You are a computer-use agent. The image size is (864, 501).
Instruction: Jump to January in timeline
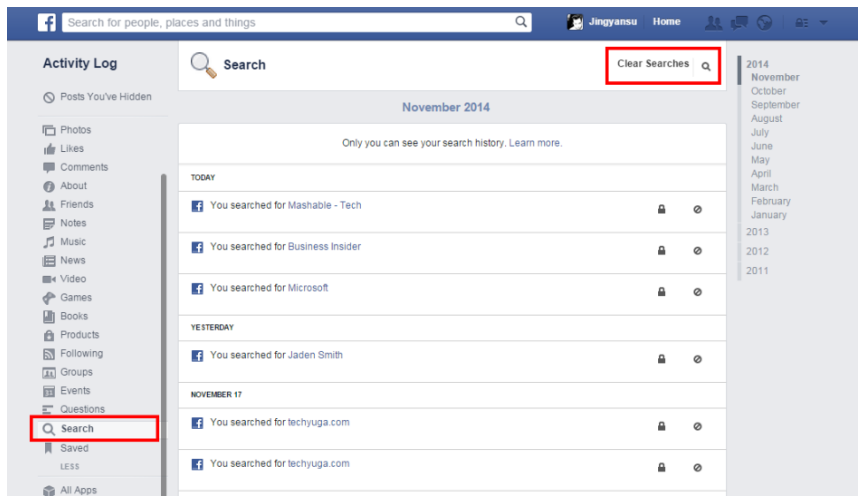tap(769, 215)
